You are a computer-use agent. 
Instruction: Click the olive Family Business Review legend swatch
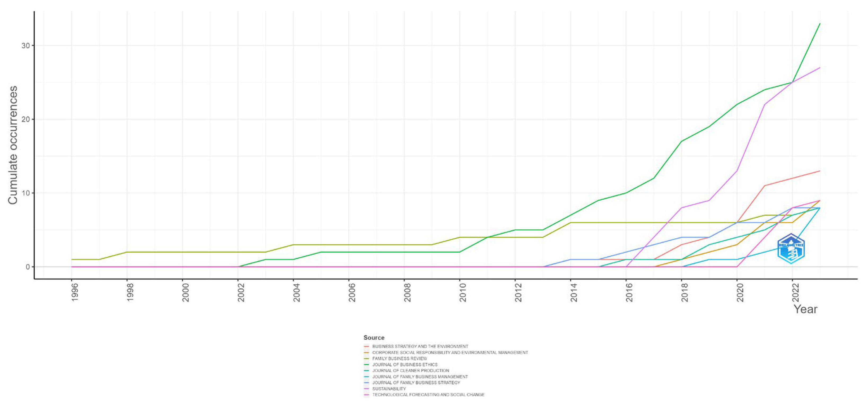(x=366, y=359)
